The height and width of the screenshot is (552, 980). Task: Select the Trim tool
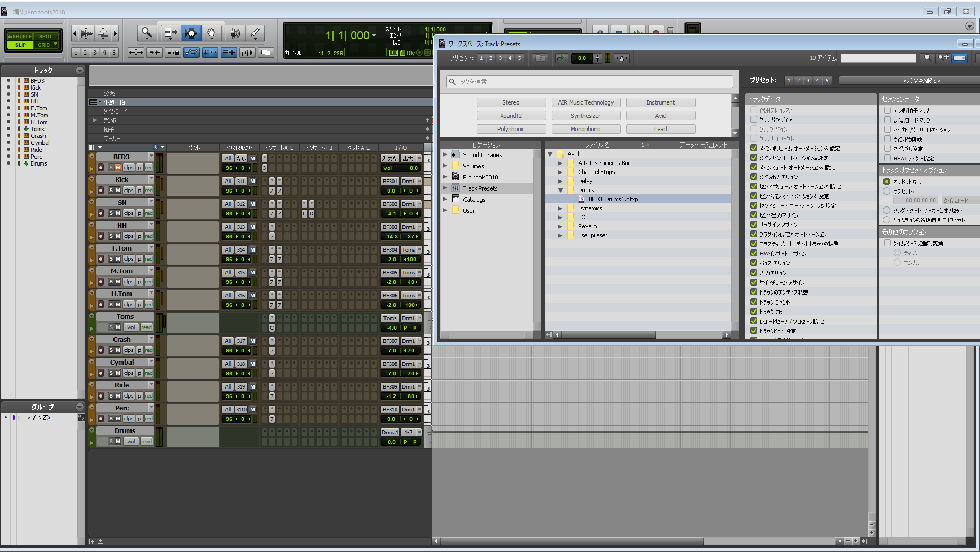point(170,33)
